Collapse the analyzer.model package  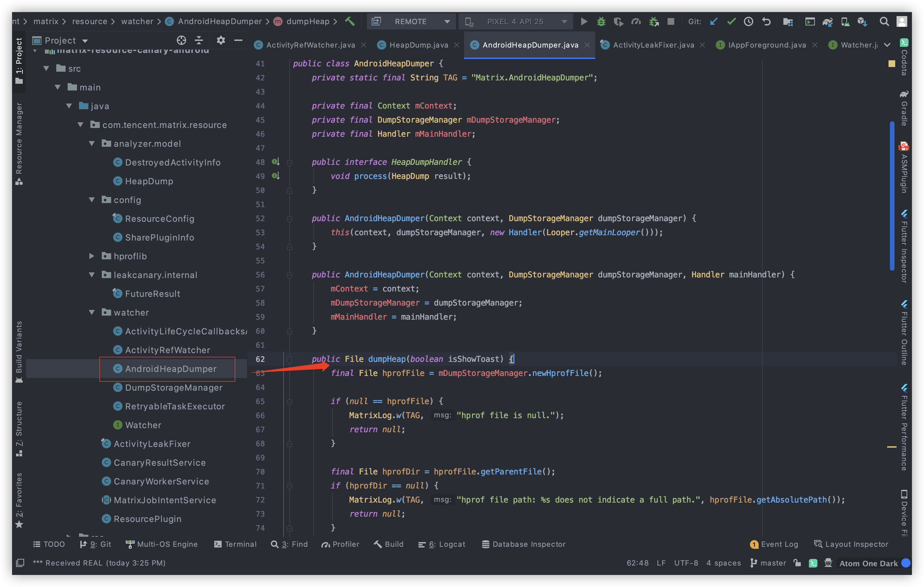click(x=92, y=143)
